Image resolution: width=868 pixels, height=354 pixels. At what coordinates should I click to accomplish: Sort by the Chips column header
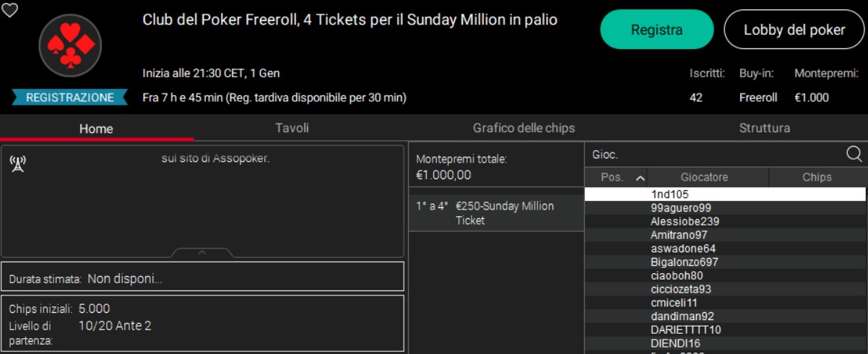(817, 177)
